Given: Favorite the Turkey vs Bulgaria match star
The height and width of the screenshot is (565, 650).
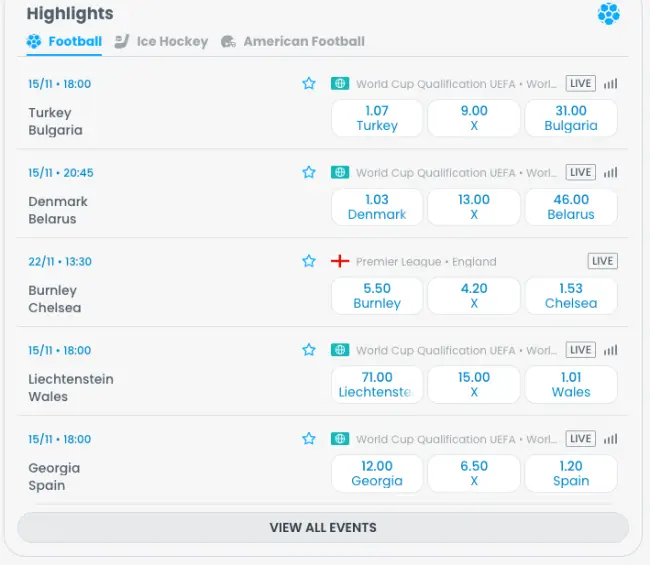Looking at the screenshot, I should 309,84.
